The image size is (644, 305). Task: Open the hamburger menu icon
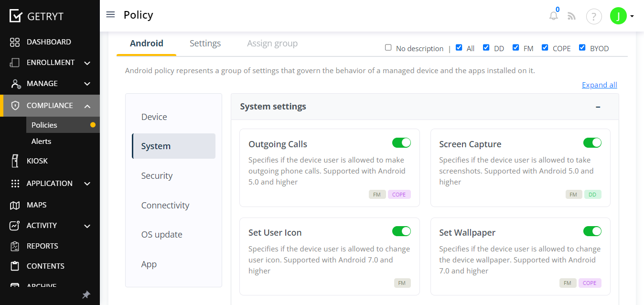click(x=110, y=14)
